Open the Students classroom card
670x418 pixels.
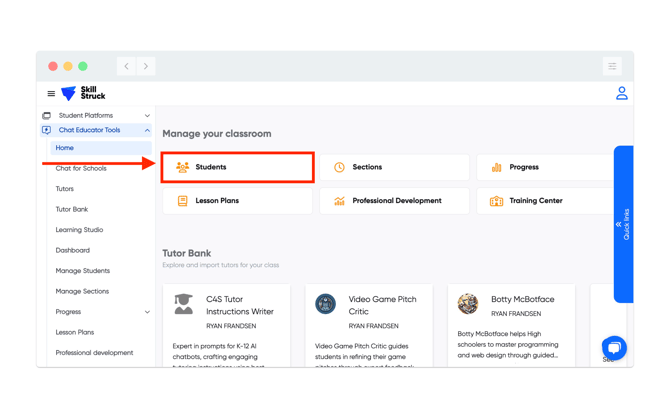click(x=238, y=167)
